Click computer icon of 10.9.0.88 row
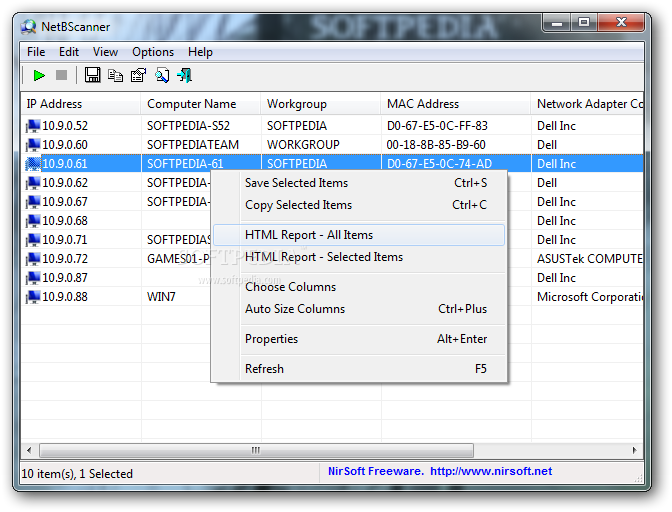This screenshot has width=672, height=512. [x=33, y=297]
